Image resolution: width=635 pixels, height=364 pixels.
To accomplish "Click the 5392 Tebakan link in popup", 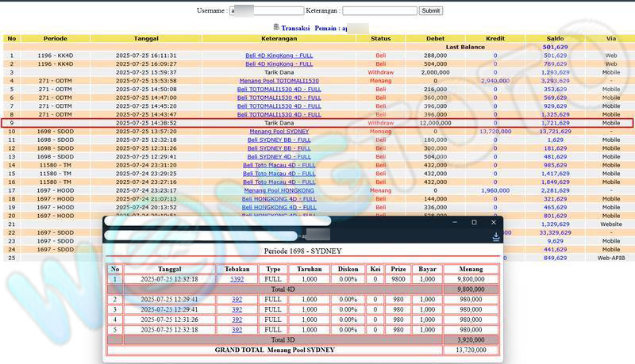I will (x=237, y=279).
